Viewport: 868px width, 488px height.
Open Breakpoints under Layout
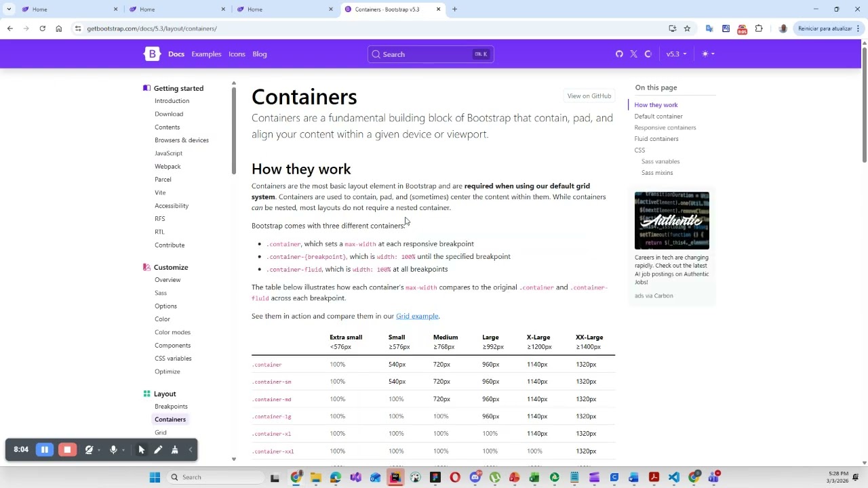[x=171, y=407]
